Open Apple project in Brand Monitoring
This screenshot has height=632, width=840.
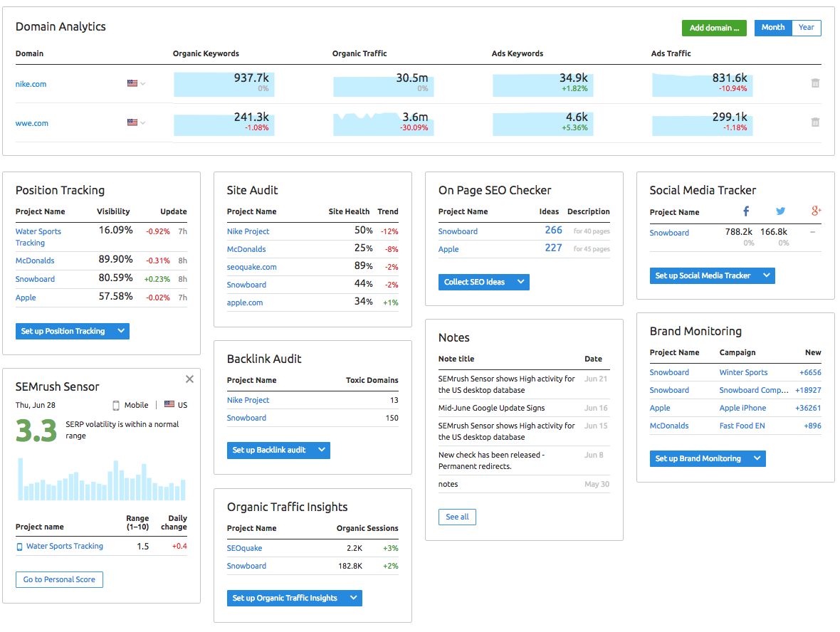pyautogui.click(x=659, y=408)
